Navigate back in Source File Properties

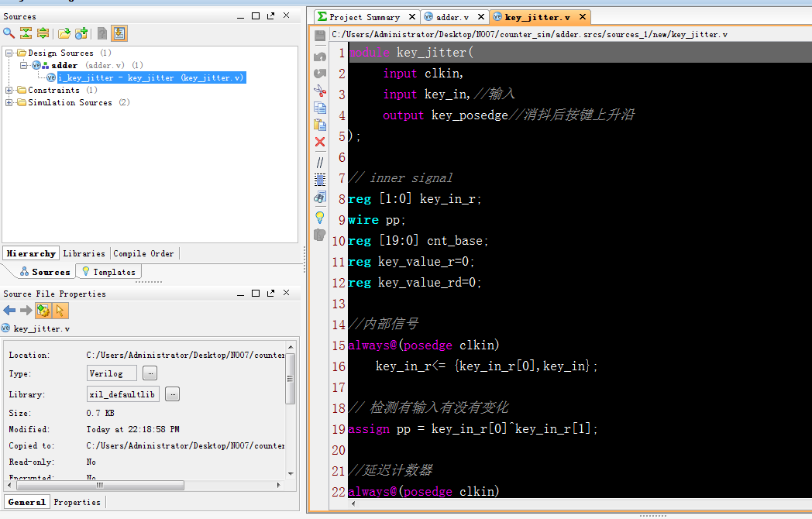point(9,310)
